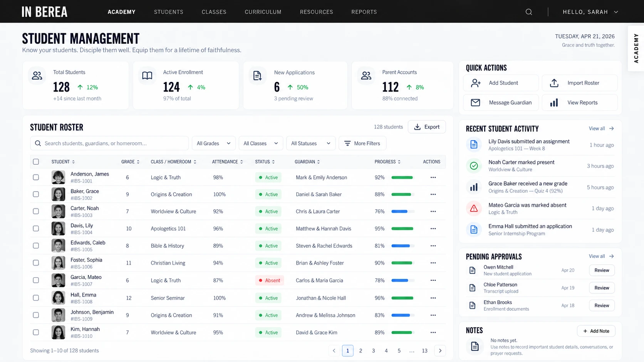This screenshot has height=362, width=644.
Task: Click the Message Guardian envelope icon
Action: [475, 103]
